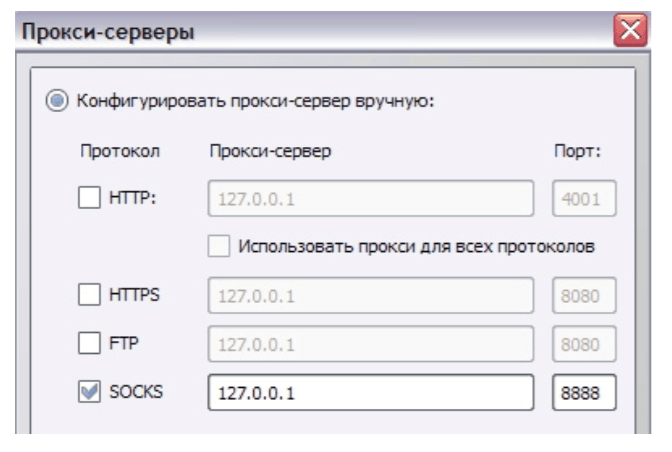Focus the SOCKS port field showing 8888
The height and width of the screenshot is (452, 672).
tap(584, 393)
